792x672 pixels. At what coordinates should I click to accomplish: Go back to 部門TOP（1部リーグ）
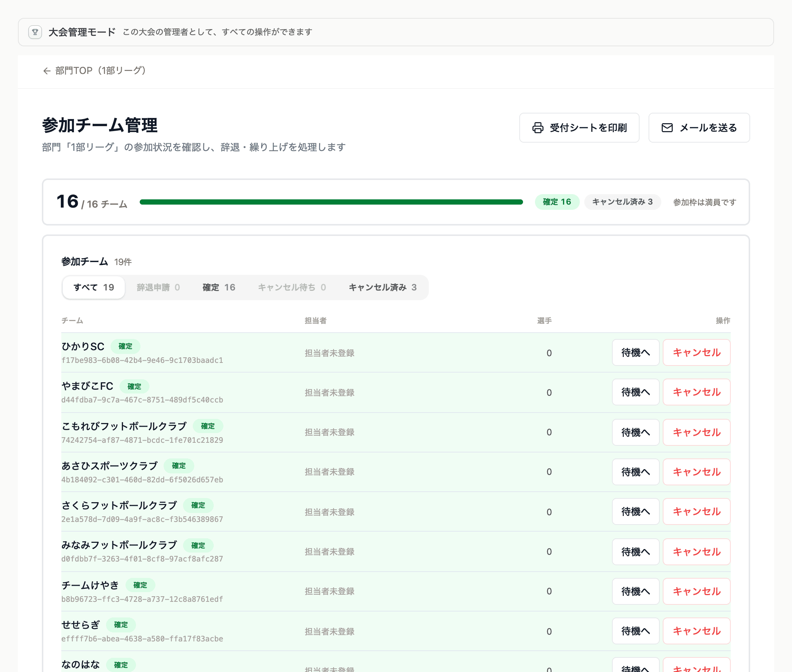[95, 71]
